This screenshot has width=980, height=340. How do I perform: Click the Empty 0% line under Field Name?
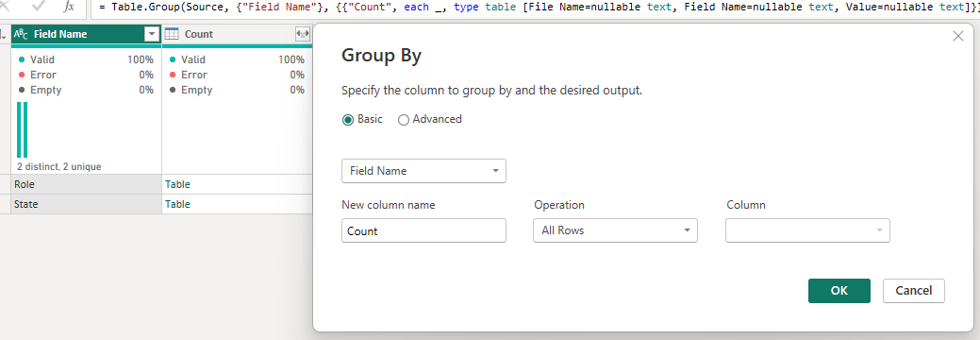(x=86, y=90)
